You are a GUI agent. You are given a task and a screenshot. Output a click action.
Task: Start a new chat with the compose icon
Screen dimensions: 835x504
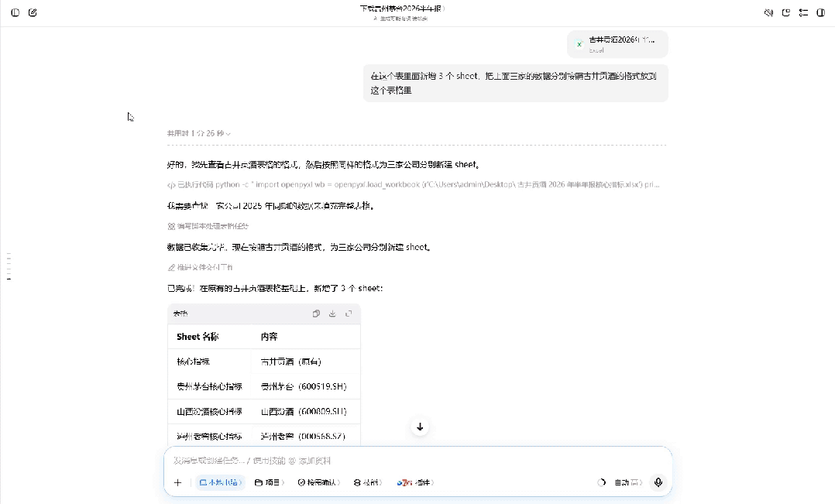33,12
